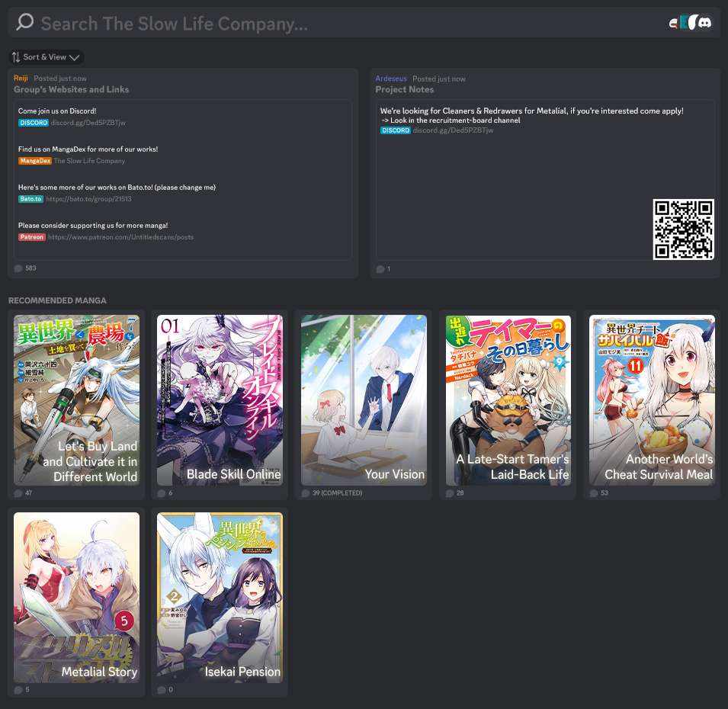Expand the Sort & View dropdown
Screen dimensions: 728x709
click(x=47, y=57)
